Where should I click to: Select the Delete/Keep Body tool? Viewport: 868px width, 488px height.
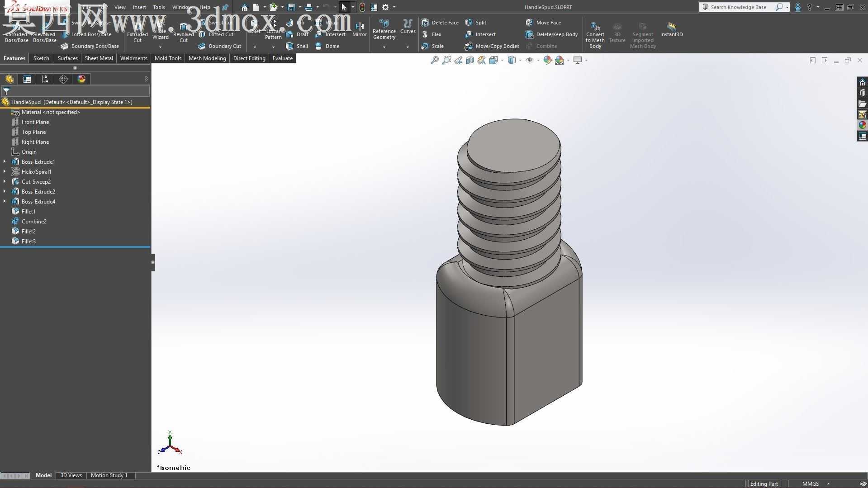point(551,34)
